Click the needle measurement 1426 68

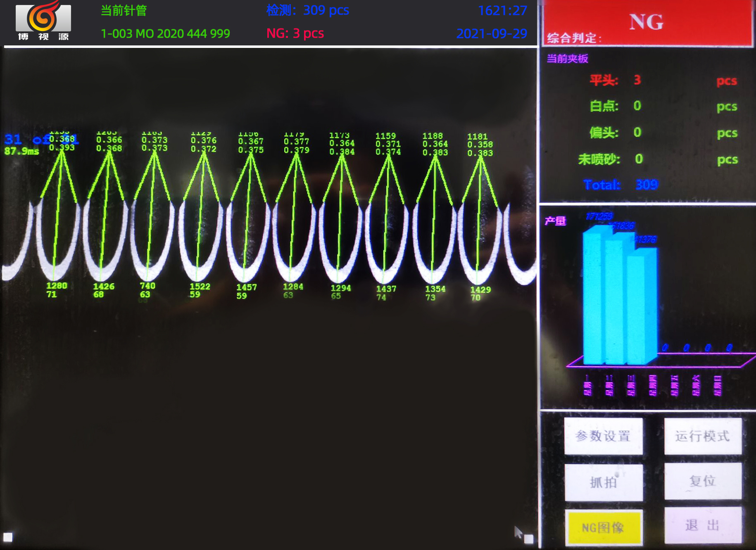coord(103,290)
